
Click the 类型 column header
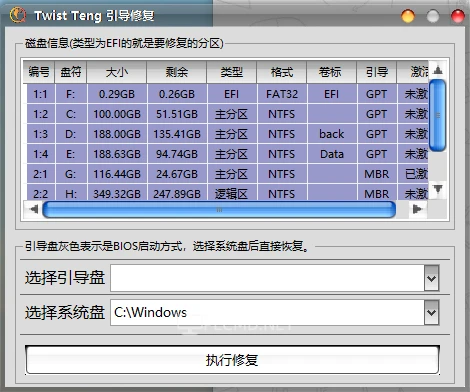click(232, 72)
